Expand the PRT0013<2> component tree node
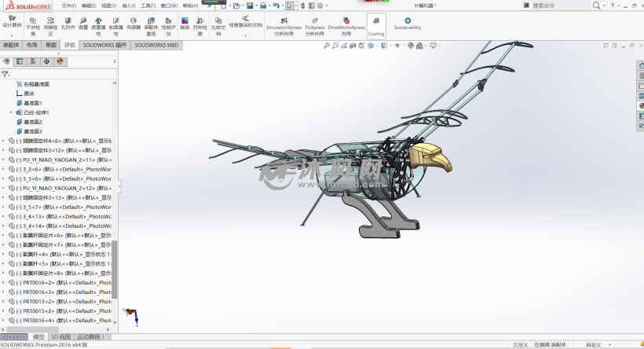 point(3,301)
